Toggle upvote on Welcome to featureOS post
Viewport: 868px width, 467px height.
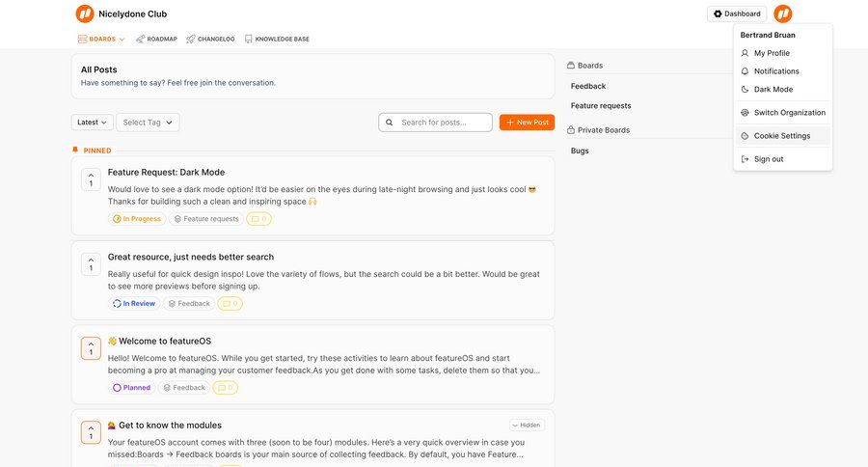91,348
